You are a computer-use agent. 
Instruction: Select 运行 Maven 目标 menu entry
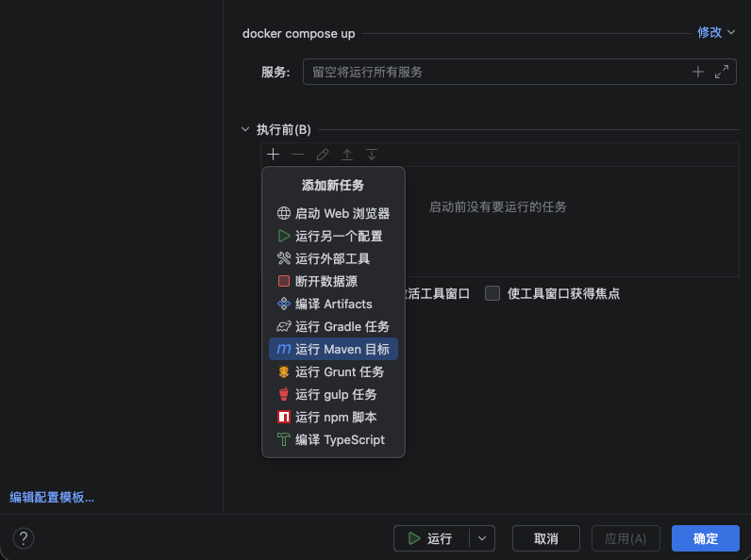click(333, 349)
